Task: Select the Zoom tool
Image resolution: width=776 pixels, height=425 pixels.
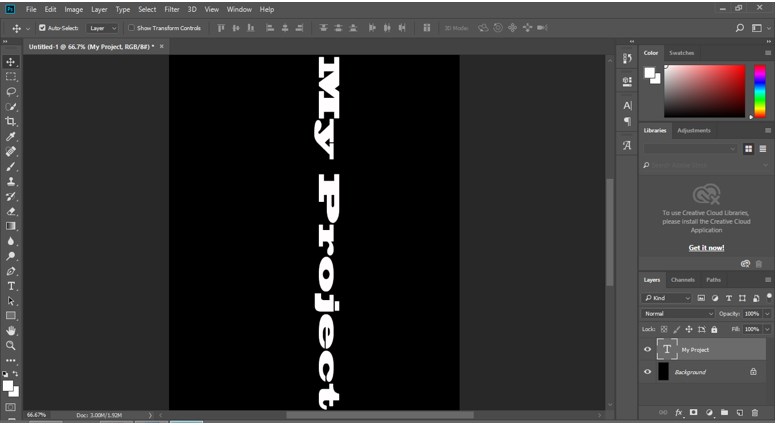Action: click(x=10, y=345)
